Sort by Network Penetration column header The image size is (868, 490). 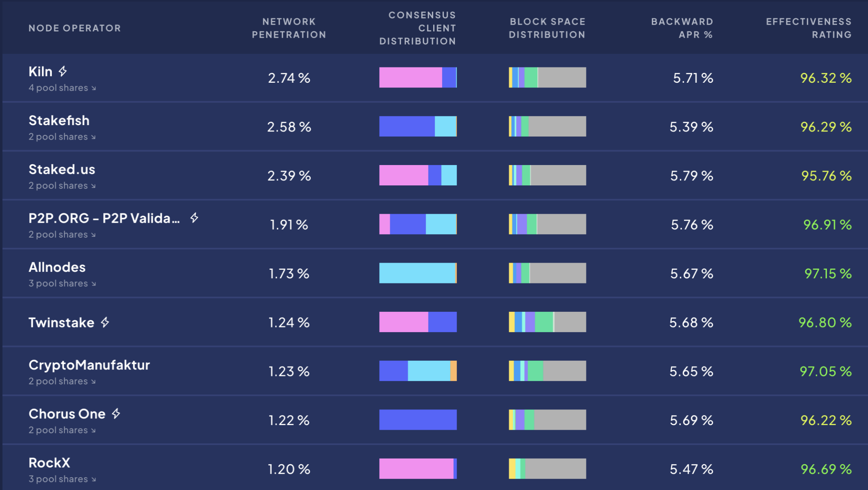[x=289, y=28]
